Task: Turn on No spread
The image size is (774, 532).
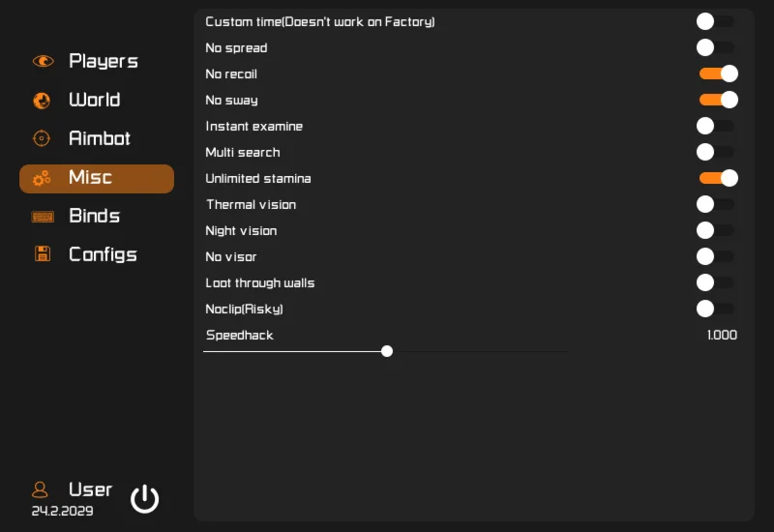Action: 715,47
